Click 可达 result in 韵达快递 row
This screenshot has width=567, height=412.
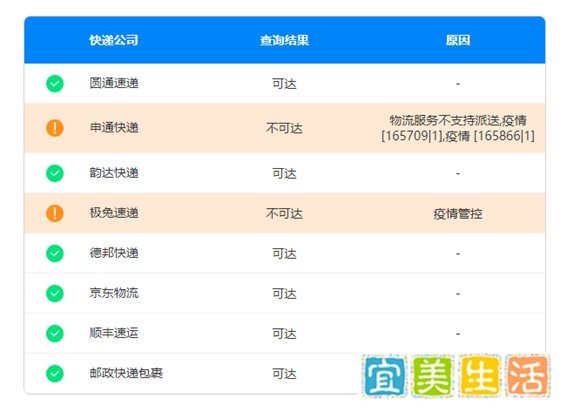(284, 174)
